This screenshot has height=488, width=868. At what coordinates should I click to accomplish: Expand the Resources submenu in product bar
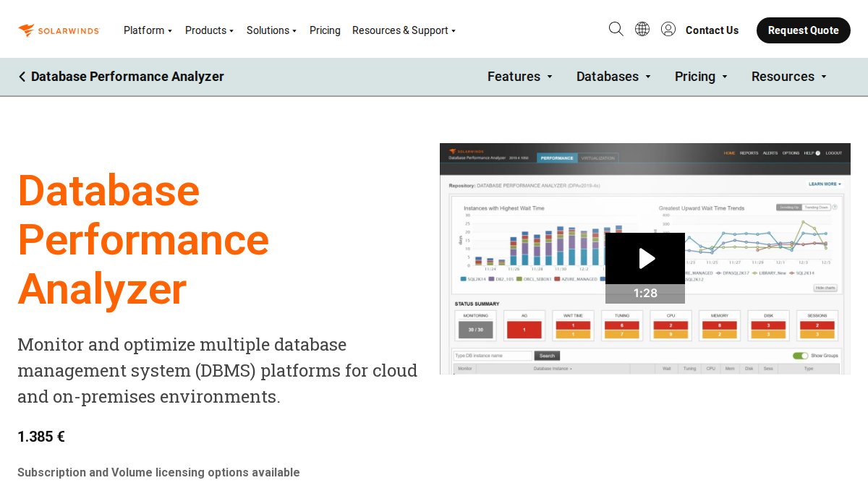tap(788, 77)
